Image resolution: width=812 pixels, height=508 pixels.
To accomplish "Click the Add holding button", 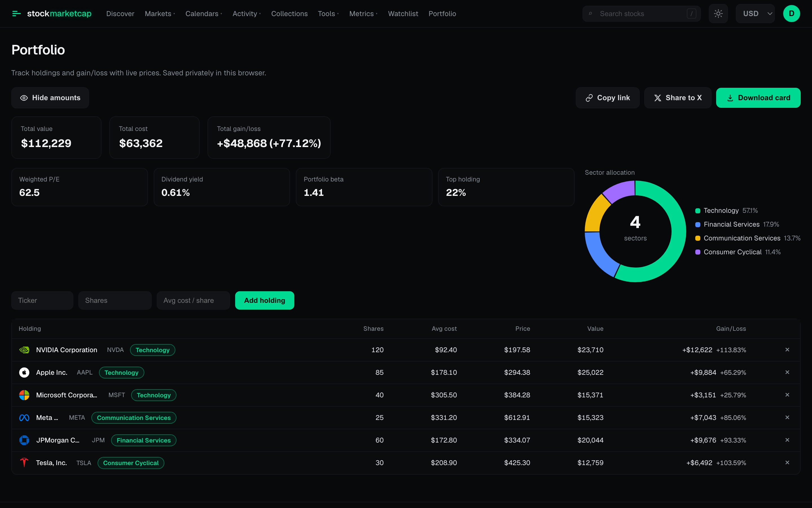I will (x=265, y=300).
